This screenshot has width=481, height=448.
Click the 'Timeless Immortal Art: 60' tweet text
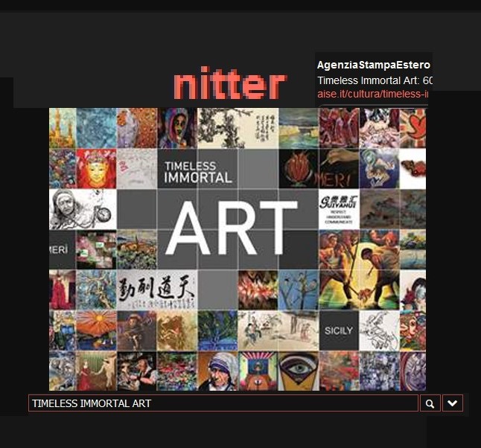pyautogui.click(x=375, y=80)
